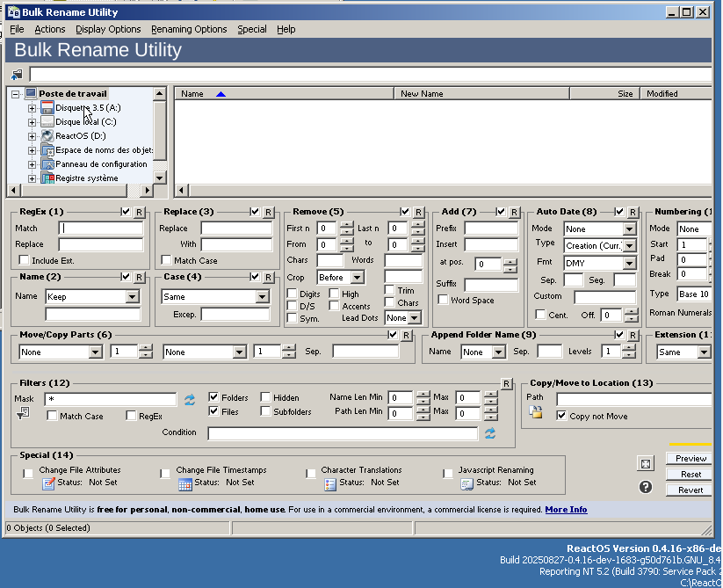Click the Filters Mask input field
Viewport: 723px width, 588px height.
click(x=111, y=399)
